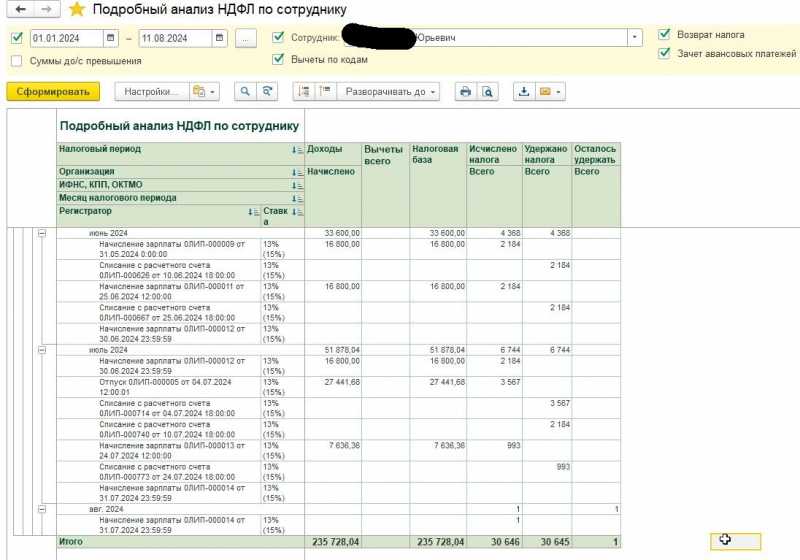Viewport: 800px width, 560px height.
Task: Select row Списание с расчетного счета 0ЛИП-000667
Action: (x=338, y=313)
